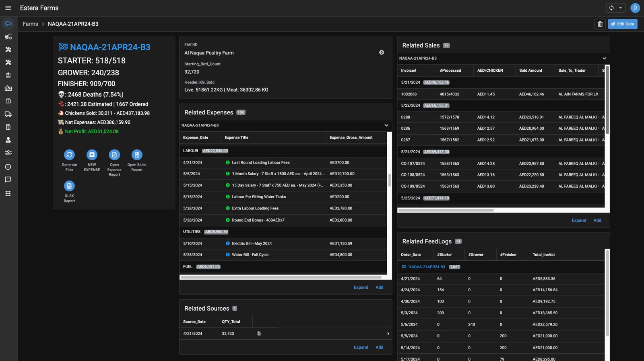644x361 pixels.
Task: Open the single user sidebar icon
Action: tap(8, 140)
